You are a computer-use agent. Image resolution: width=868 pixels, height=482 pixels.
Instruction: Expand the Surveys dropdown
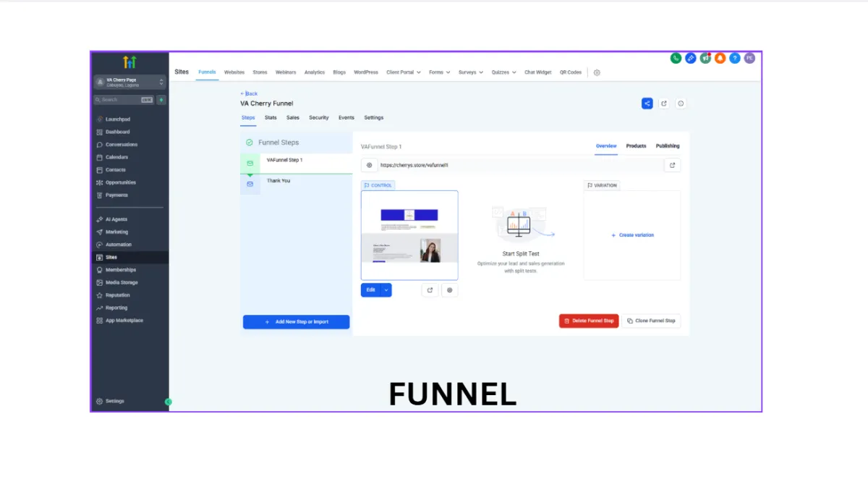470,72
